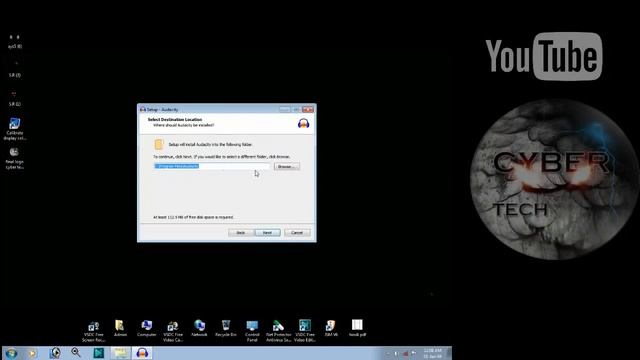The height and width of the screenshot is (360, 640).
Task: Click the Show desktop strip on taskbar
Action: point(449,353)
